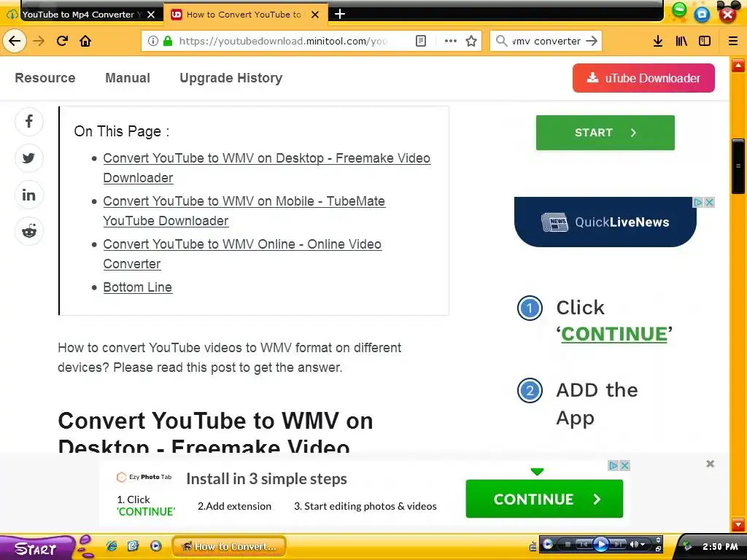This screenshot has height=560, width=747.
Task: Close the How to Convert YouTube tab
Action: point(315,15)
